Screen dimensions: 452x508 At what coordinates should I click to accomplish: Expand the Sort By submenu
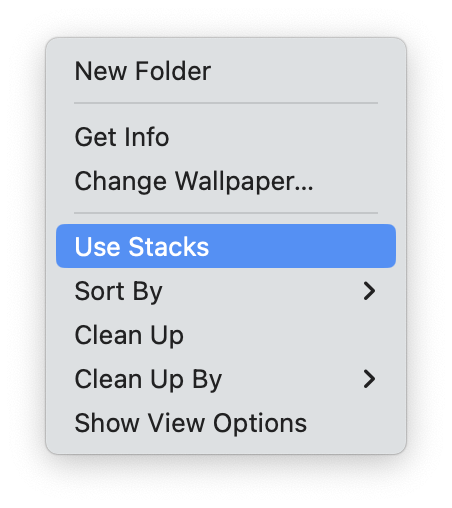[226, 291]
